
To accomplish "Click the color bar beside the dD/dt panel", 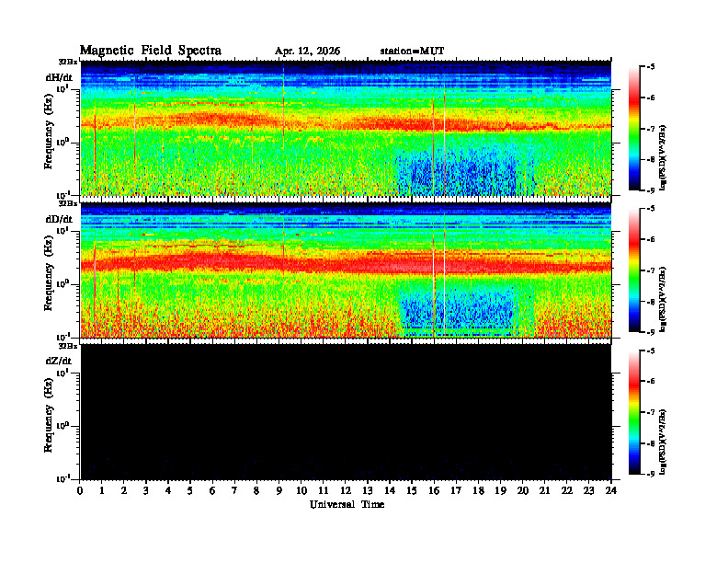I will 633,270.
